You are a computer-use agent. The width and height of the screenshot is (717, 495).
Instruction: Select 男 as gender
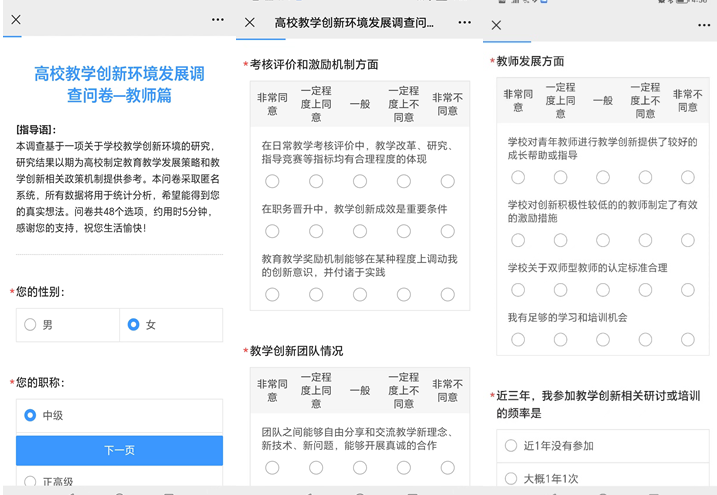click(30, 325)
